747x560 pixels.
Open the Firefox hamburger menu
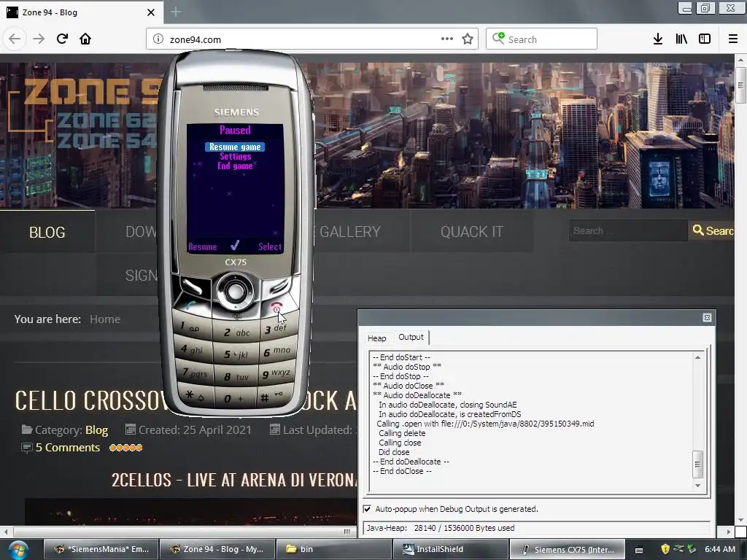(x=733, y=39)
